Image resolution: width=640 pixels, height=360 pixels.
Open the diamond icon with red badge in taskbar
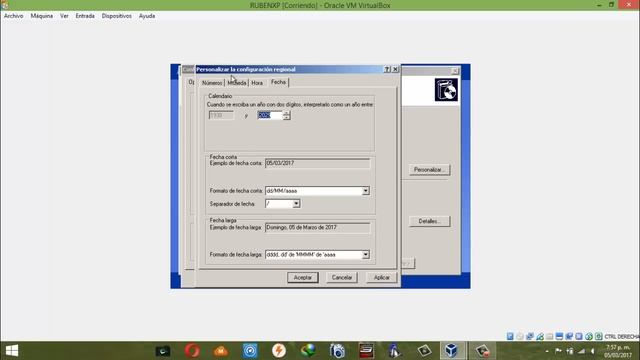pos(482,351)
